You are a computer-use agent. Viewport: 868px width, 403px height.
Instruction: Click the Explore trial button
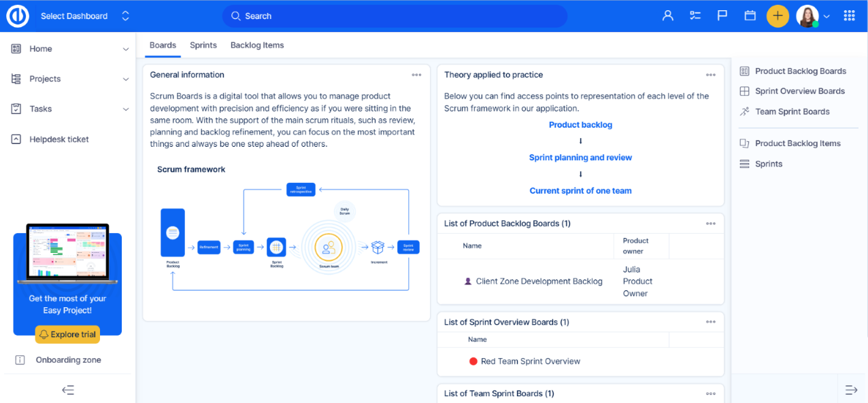point(67,334)
